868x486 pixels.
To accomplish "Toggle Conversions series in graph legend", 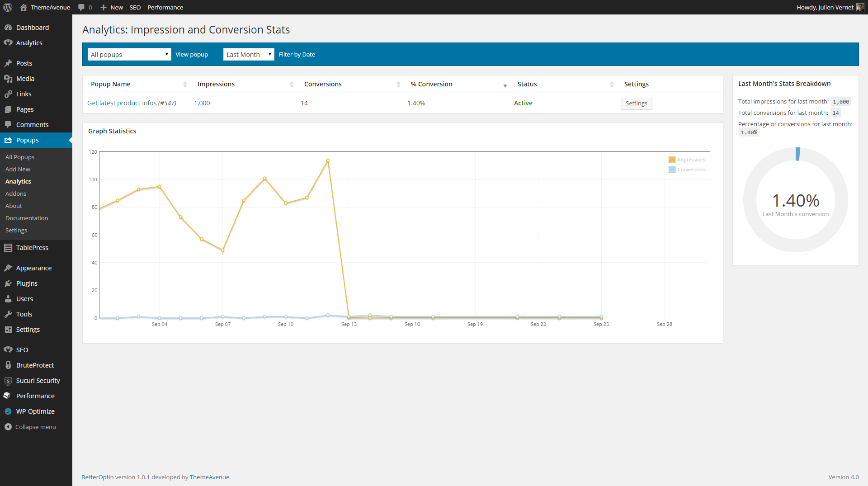I will point(686,170).
